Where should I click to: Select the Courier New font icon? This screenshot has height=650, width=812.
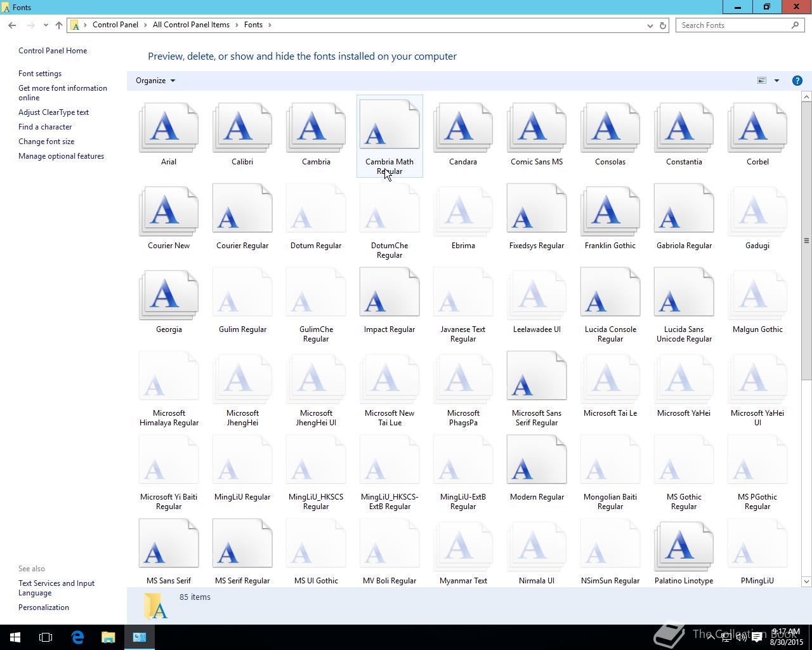pyautogui.click(x=169, y=213)
